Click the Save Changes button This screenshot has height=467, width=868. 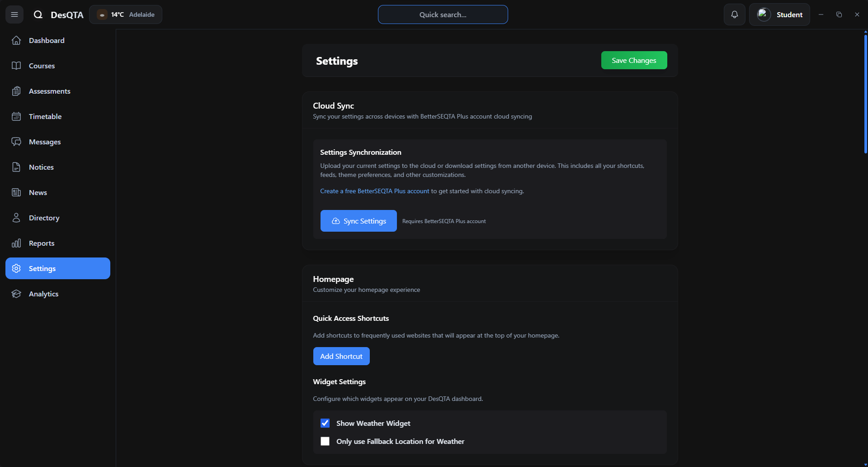point(634,60)
